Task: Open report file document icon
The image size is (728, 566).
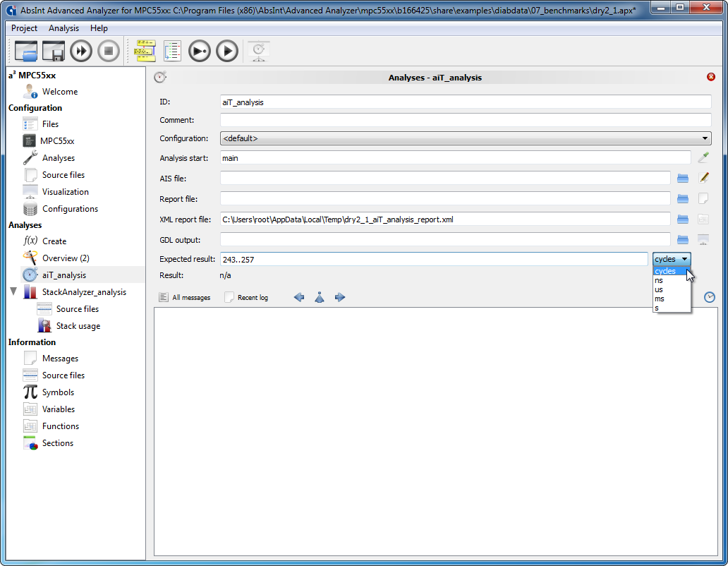Action: [703, 198]
